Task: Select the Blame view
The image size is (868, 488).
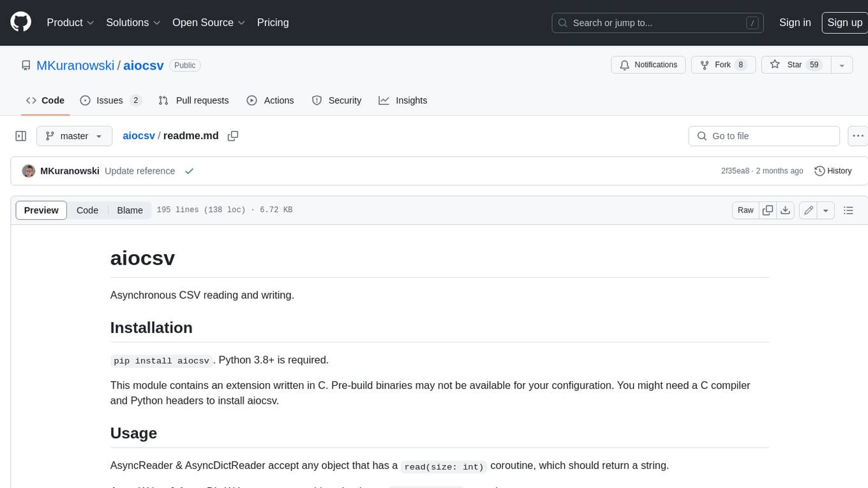Action: pyautogui.click(x=130, y=210)
